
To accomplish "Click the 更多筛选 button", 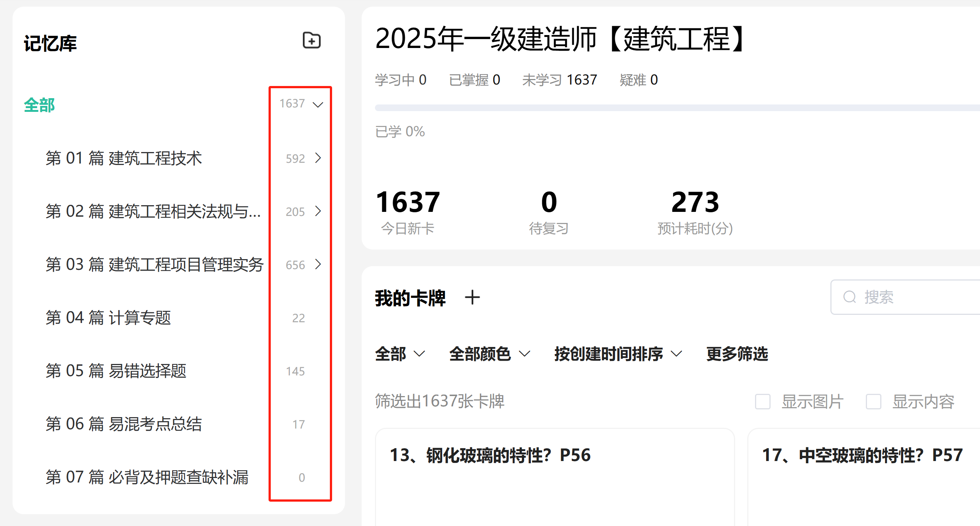I will tap(737, 354).
